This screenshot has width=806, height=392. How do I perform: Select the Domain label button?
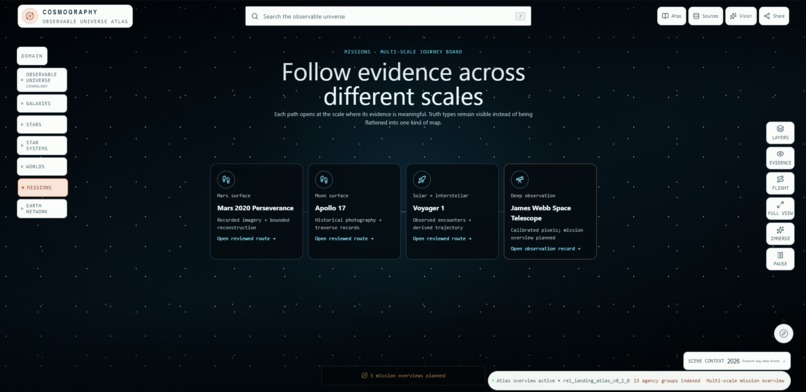(x=32, y=56)
